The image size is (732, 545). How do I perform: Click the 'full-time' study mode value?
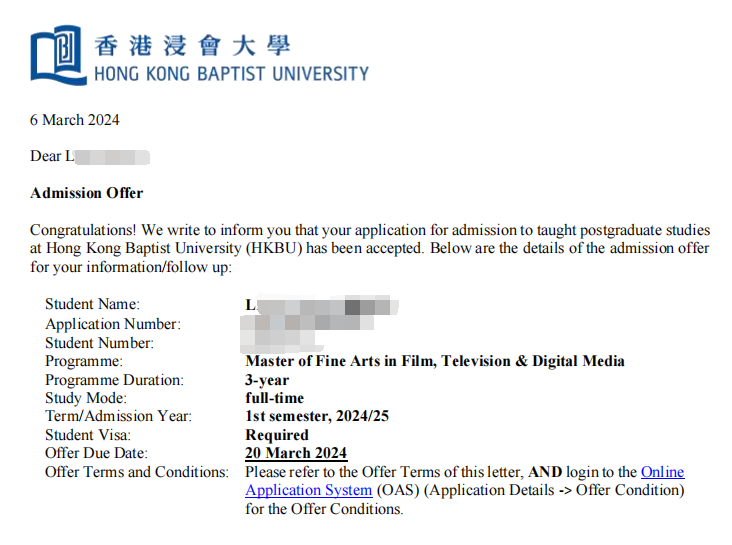tap(274, 398)
